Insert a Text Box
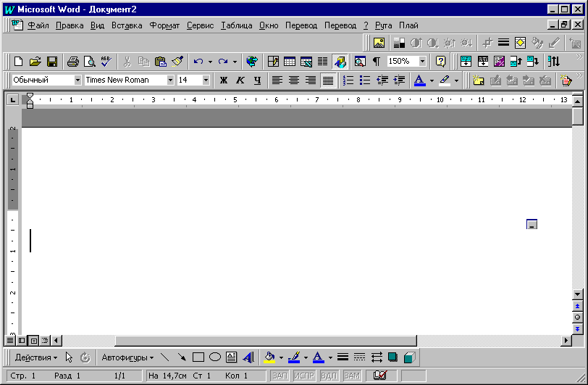 coord(232,357)
